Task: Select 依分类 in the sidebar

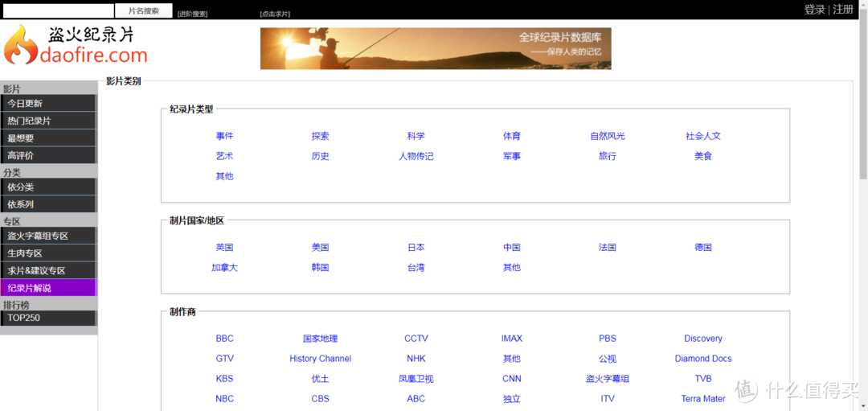Action: click(49, 187)
